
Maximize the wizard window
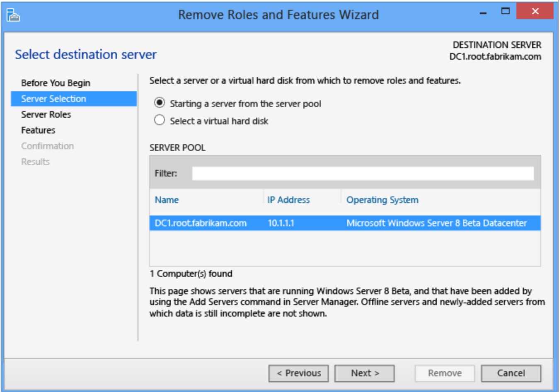(505, 11)
